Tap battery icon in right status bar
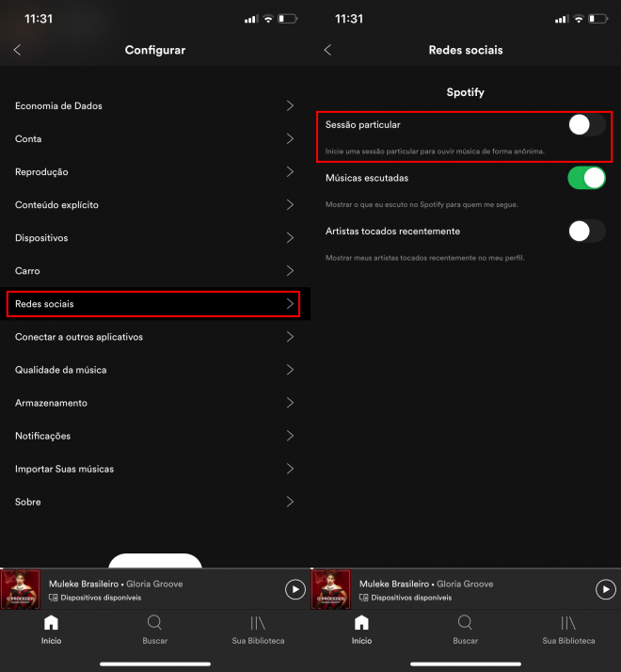This screenshot has height=672, width=621. point(597,19)
